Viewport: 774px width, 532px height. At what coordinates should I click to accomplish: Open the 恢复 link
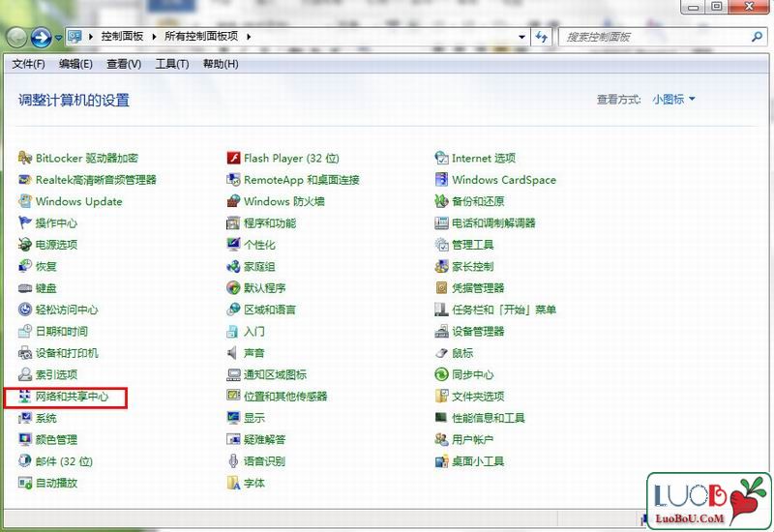(45, 267)
